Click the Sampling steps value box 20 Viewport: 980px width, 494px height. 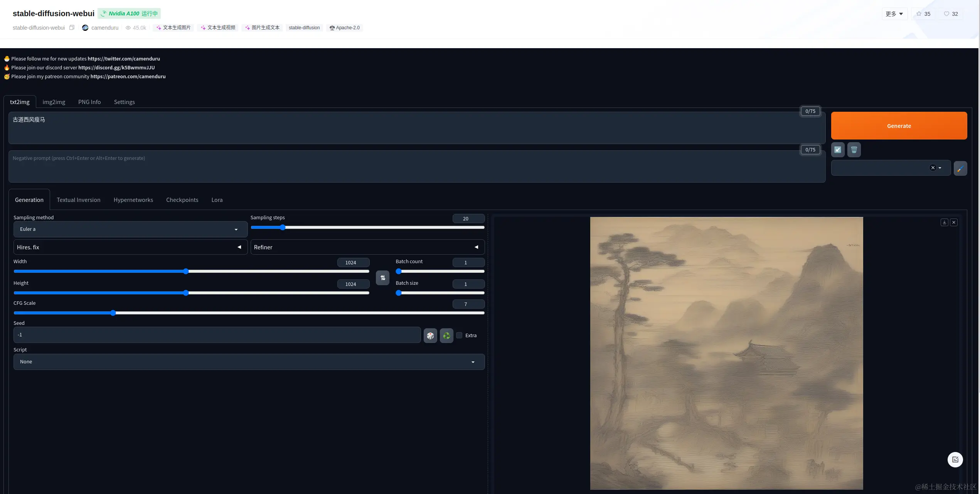pos(468,218)
